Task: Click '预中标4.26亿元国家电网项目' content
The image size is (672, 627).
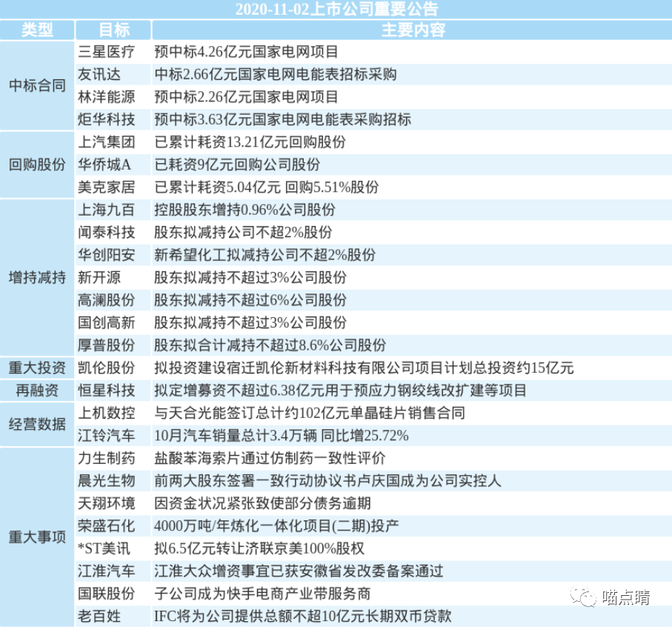Action: tap(246, 52)
